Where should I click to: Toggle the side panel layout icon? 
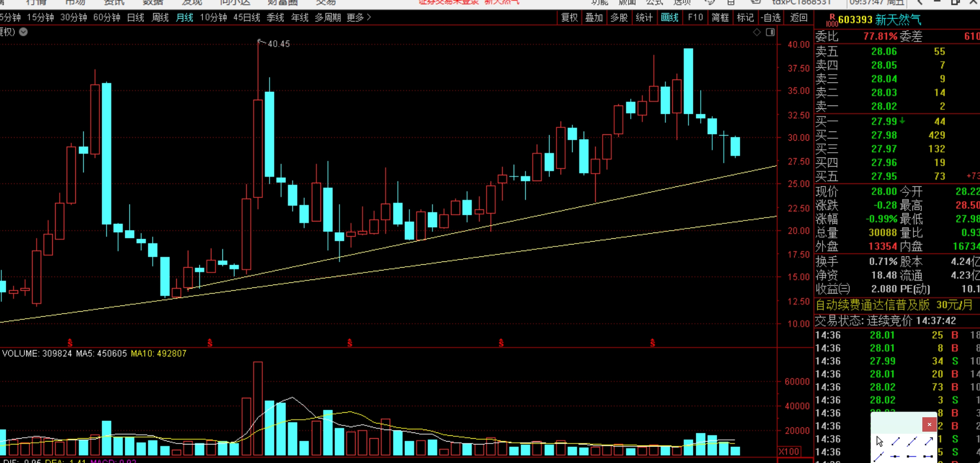[x=770, y=32]
